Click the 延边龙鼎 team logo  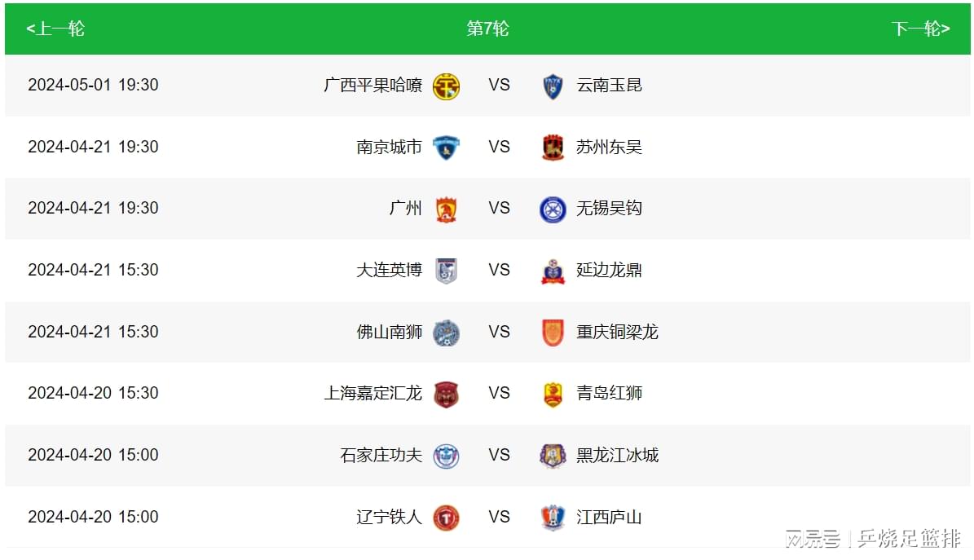pyautogui.click(x=553, y=271)
